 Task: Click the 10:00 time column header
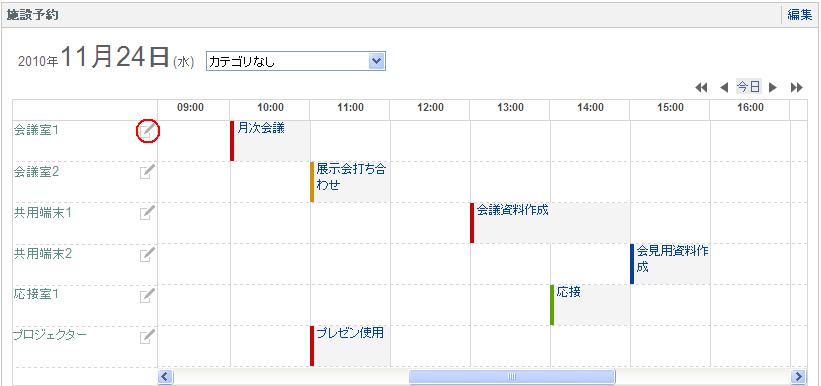click(270, 108)
